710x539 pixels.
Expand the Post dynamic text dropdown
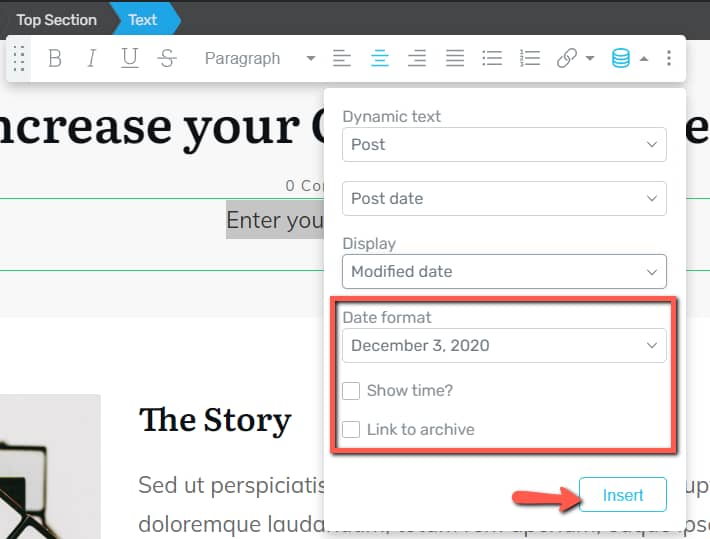pos(504,145)
